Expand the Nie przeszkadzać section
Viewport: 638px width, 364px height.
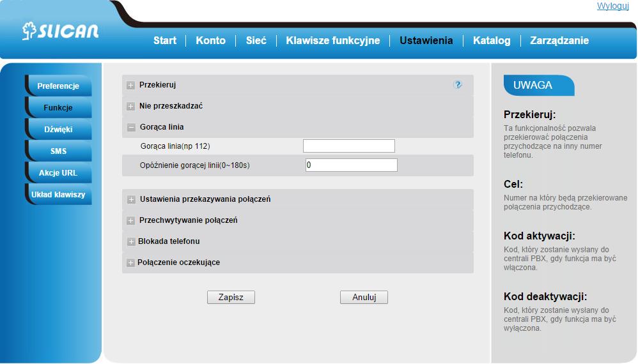[130, 107]
